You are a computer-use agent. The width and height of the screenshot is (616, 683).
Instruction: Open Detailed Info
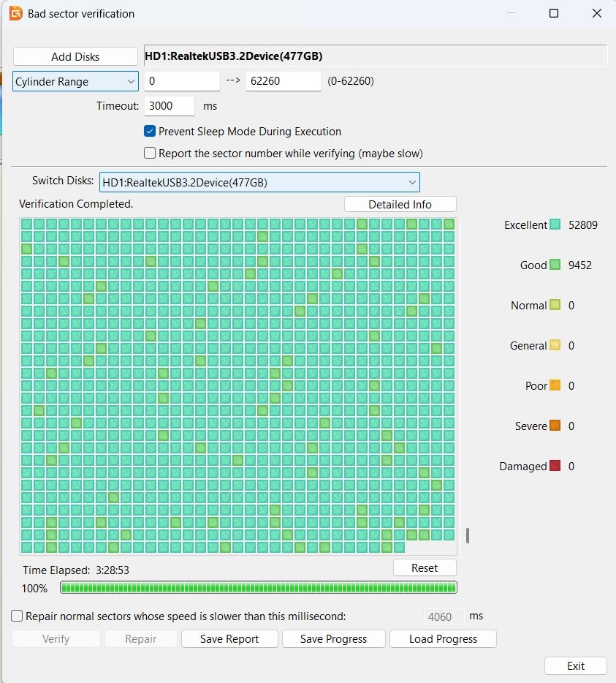400,205
